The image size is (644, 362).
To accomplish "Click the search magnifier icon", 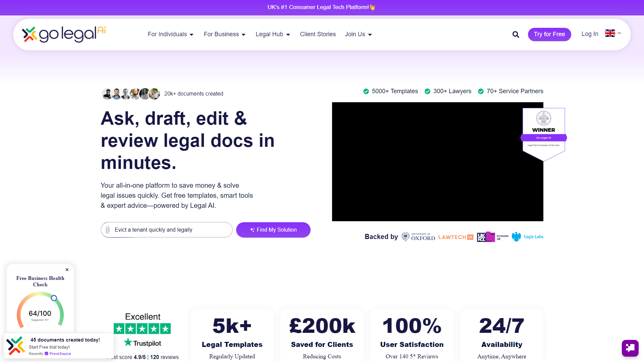I will pos(516,35).
